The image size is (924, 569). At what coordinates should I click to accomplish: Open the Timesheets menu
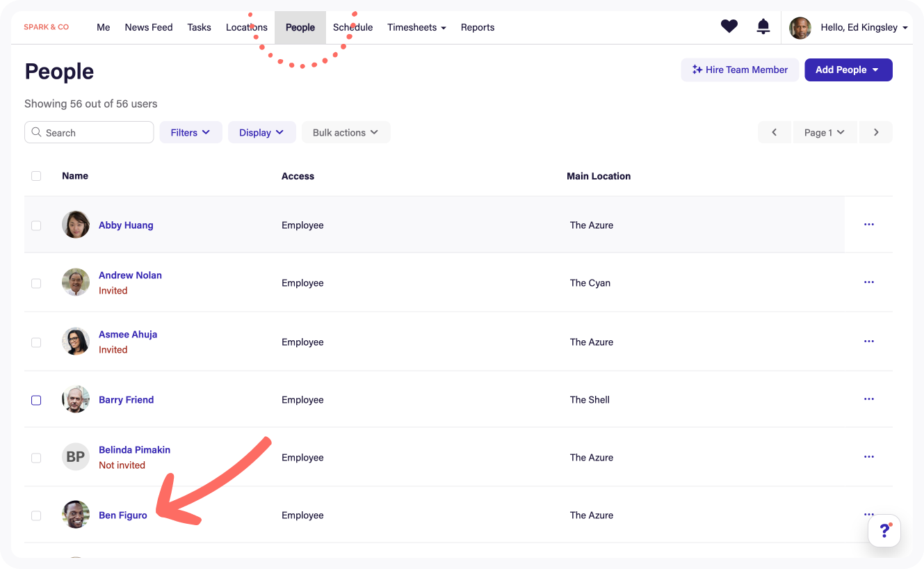(x=416, y=28)
